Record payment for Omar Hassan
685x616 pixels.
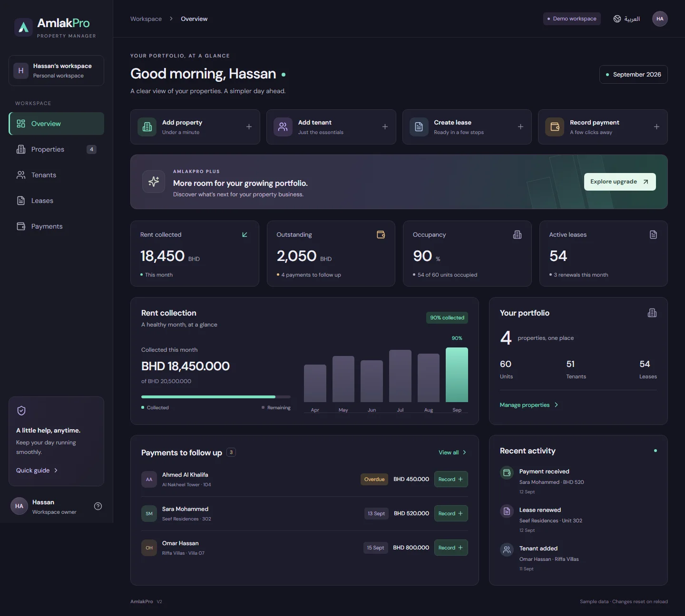451,548
